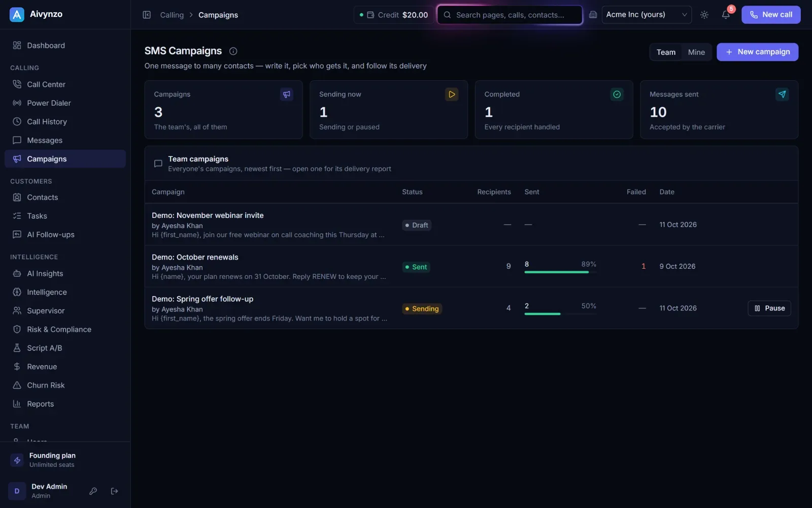812x508 pixels.
Task: Click the Sending status badge
Action: [422, 309]
